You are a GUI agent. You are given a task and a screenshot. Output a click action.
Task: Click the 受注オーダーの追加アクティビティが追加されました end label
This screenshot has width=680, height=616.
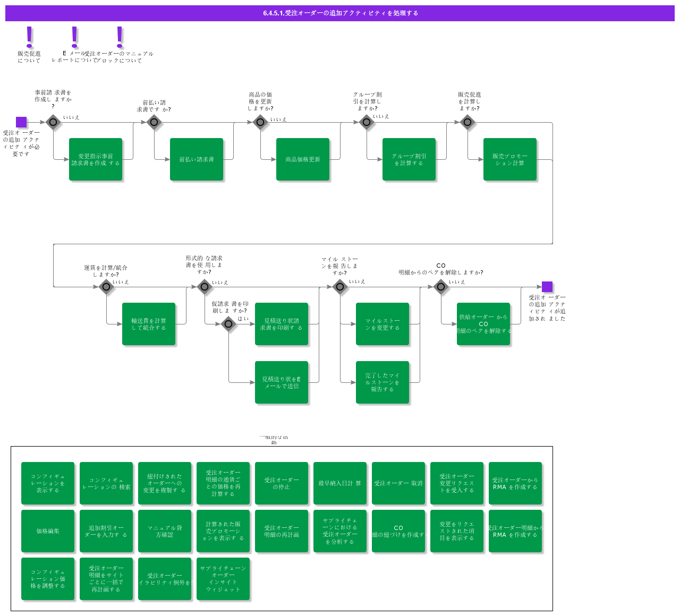pyautogui.click(x=547, y=308)
